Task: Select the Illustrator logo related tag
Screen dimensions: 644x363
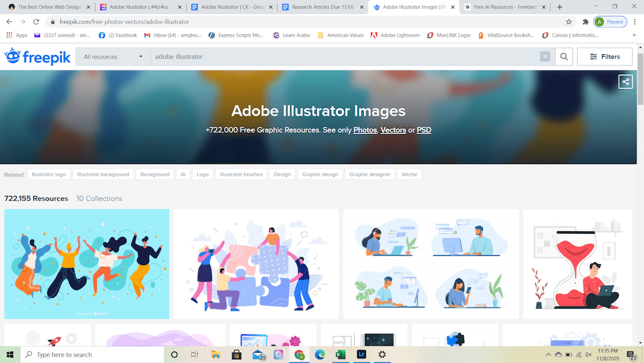Action: (48, 174)
